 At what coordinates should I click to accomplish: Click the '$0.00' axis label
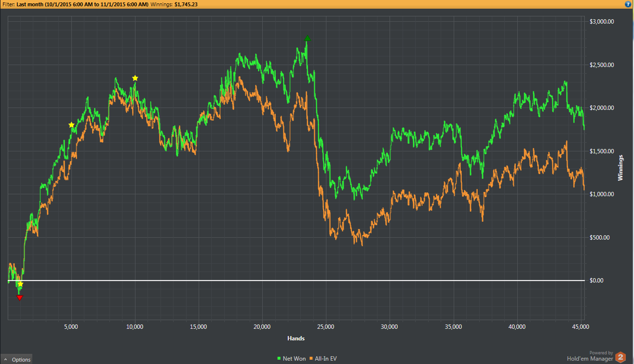(597, 281)
